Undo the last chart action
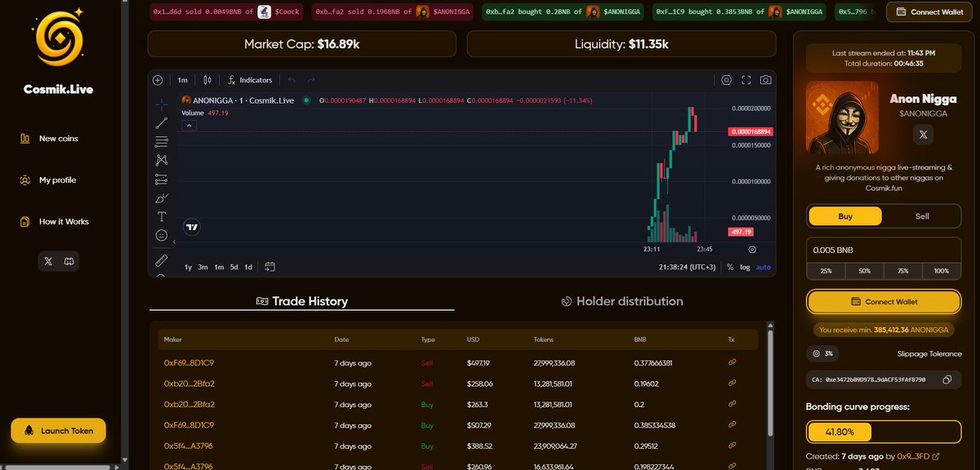The height and width of the screenshot is (470, 980). click(292, 80)
